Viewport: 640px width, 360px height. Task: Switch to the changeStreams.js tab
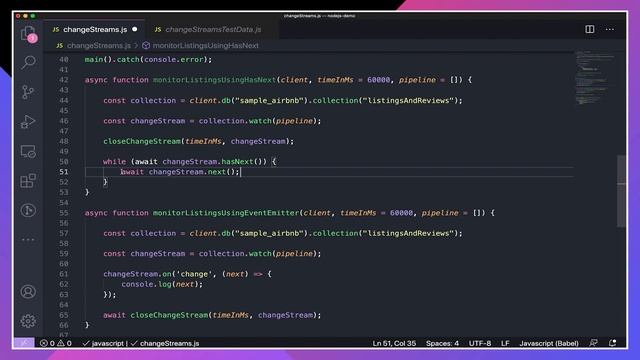point(95,29)
